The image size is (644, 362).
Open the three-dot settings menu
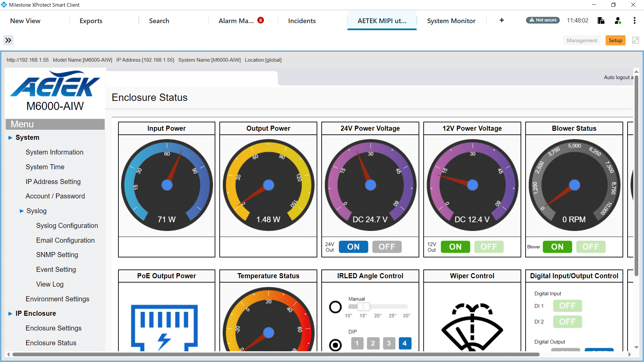pos(634,20)
